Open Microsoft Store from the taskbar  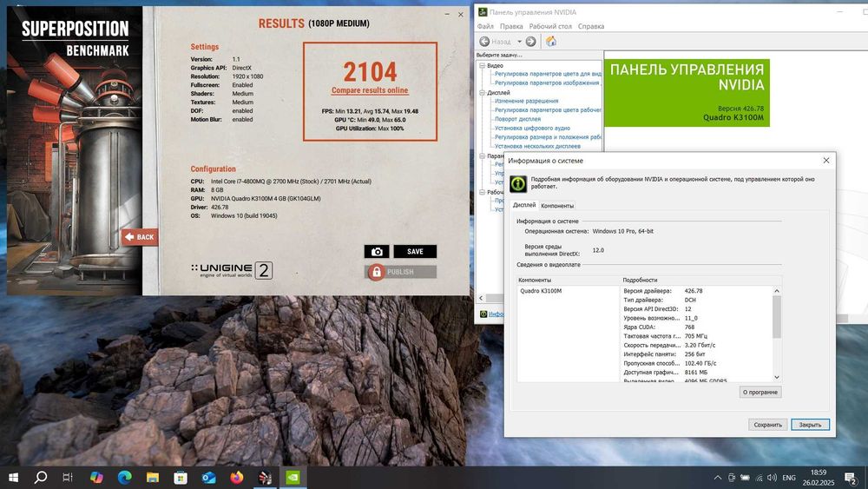pos(181,478)
